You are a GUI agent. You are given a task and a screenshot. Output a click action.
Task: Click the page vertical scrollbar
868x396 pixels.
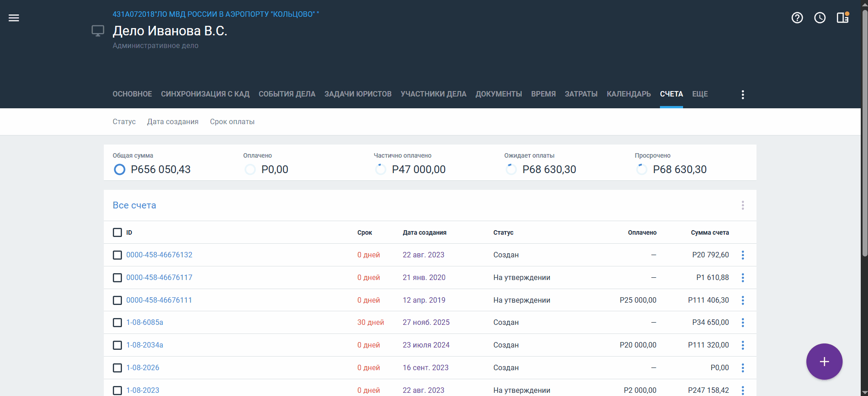pyautogui.click(x=864, y=136)
